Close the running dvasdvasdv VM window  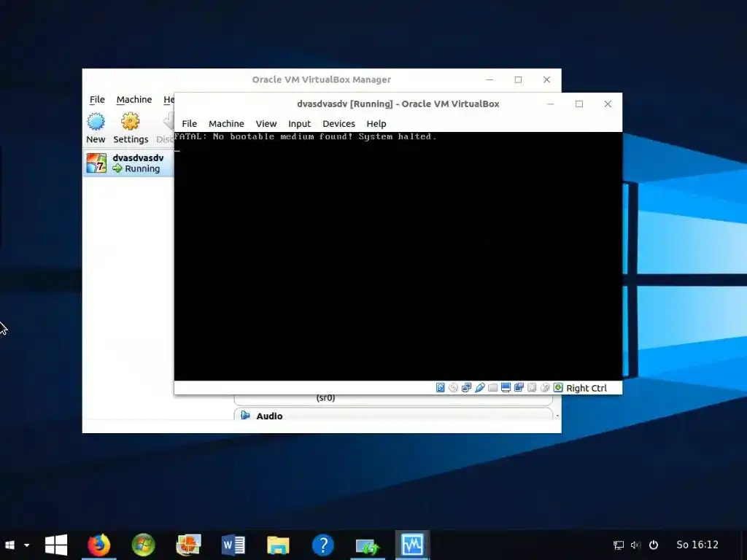coord(608,104)
